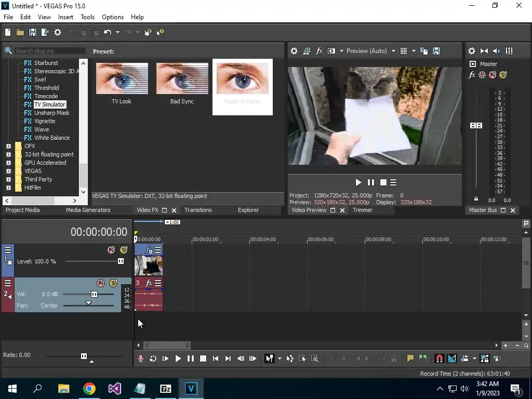532x399 pixels.
Task: Open a project with the folder icon
Action: [20, 32]
